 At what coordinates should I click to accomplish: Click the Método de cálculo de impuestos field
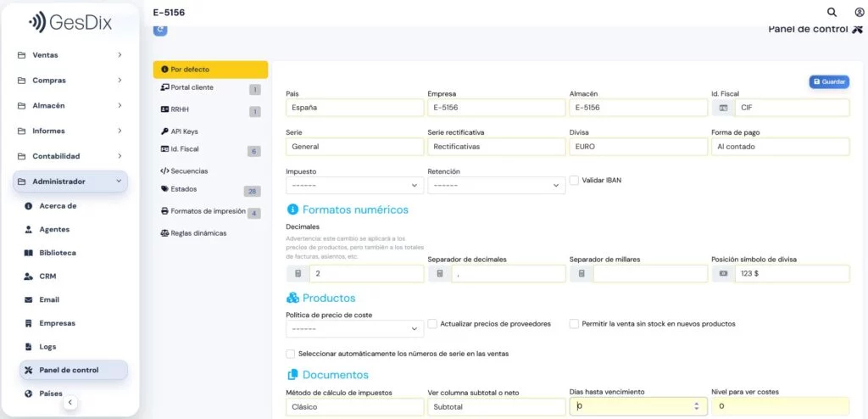(355, 406)
